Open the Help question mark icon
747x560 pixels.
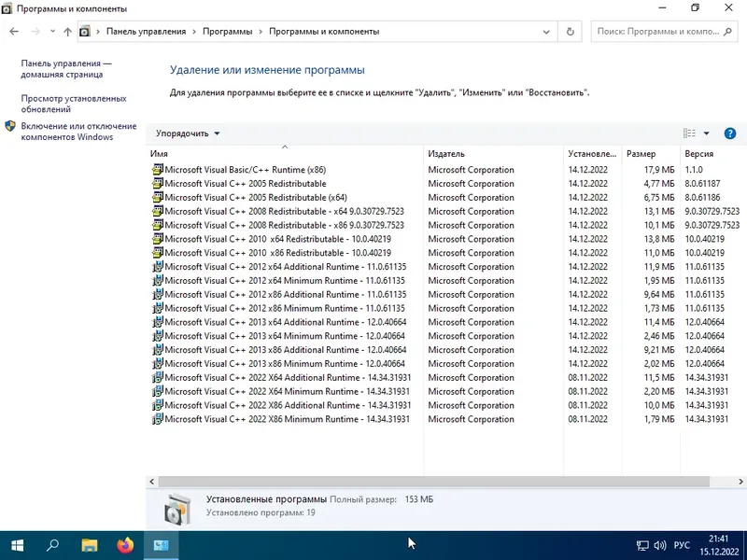(x=730, y=133)
